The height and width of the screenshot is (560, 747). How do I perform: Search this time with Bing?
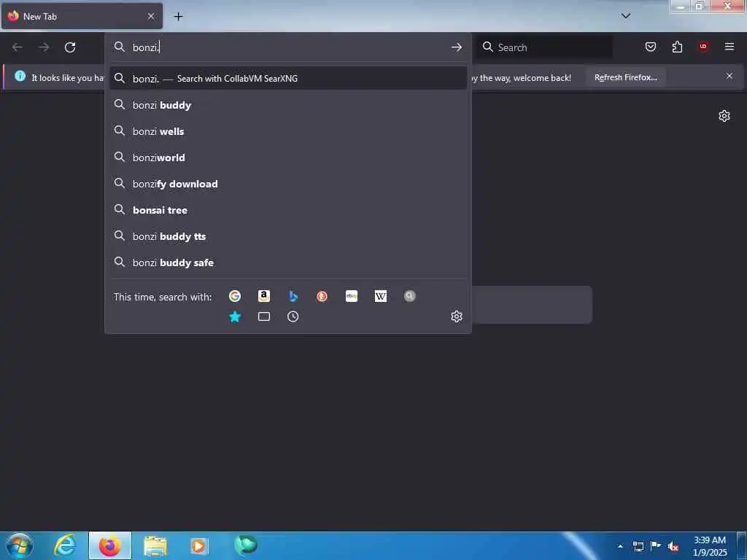click(x=293, y=296)
